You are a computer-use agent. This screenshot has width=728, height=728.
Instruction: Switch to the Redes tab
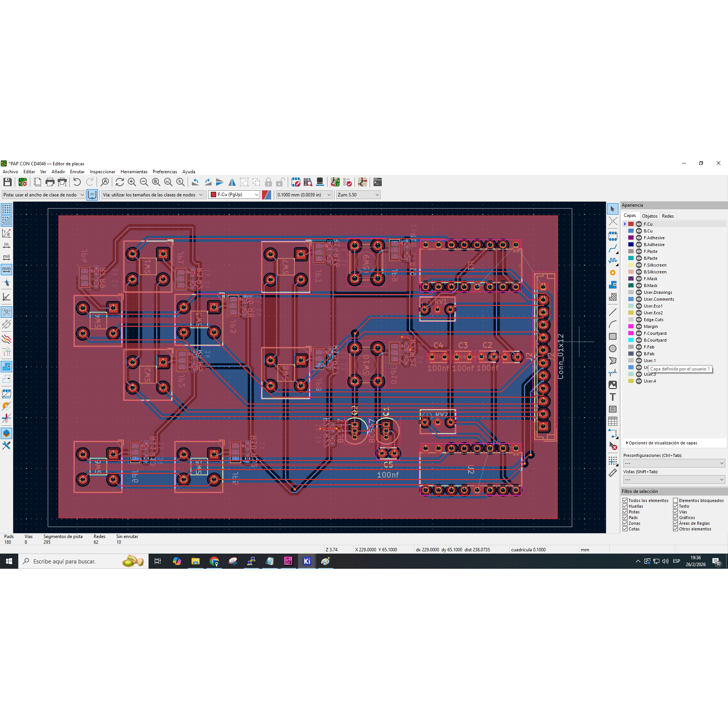668,216
